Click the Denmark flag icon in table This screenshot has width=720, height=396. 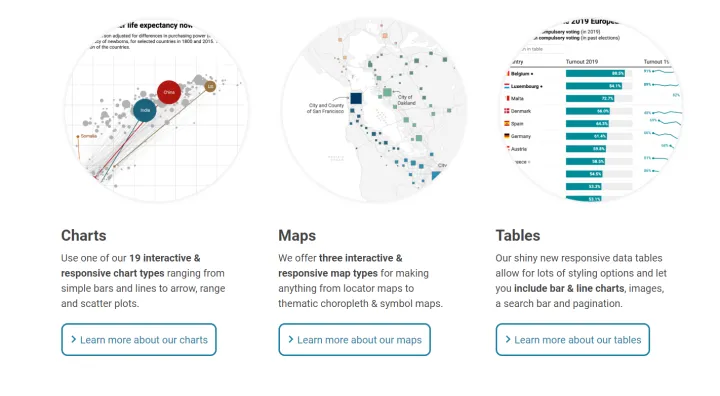click(507, 111)
